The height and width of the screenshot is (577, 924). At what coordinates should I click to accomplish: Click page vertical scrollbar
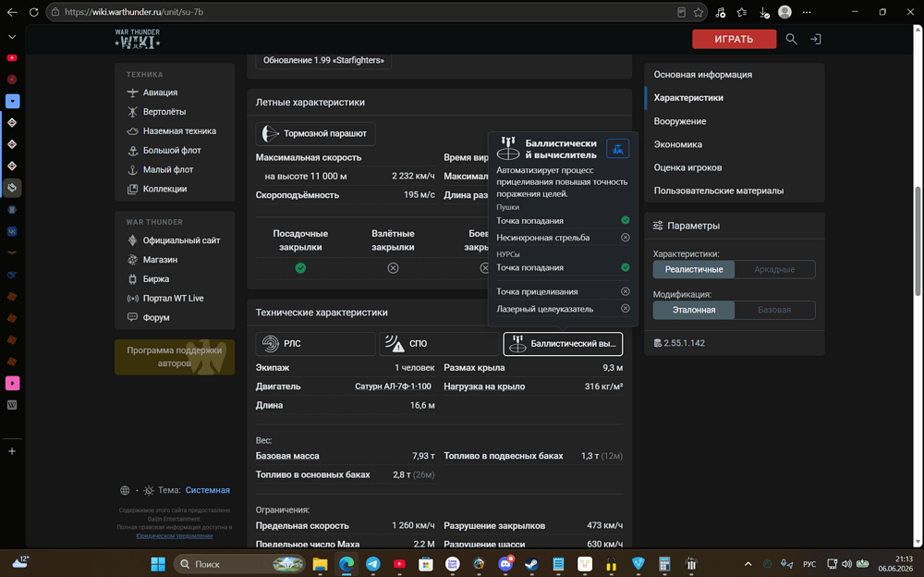(918, 242)
